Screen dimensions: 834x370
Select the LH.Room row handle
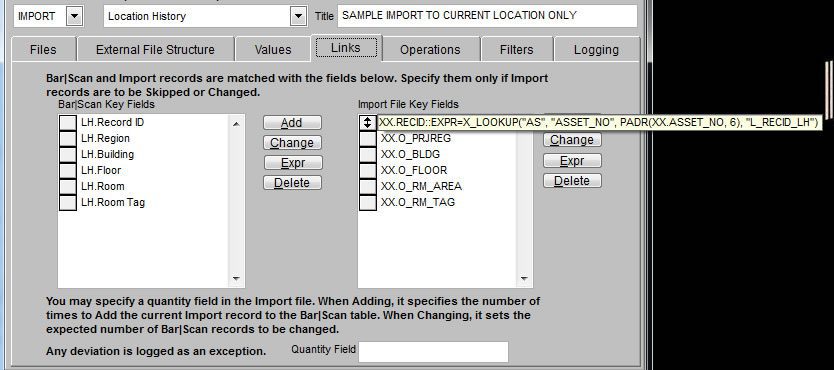pyautogui.click(x=68, y=186)
